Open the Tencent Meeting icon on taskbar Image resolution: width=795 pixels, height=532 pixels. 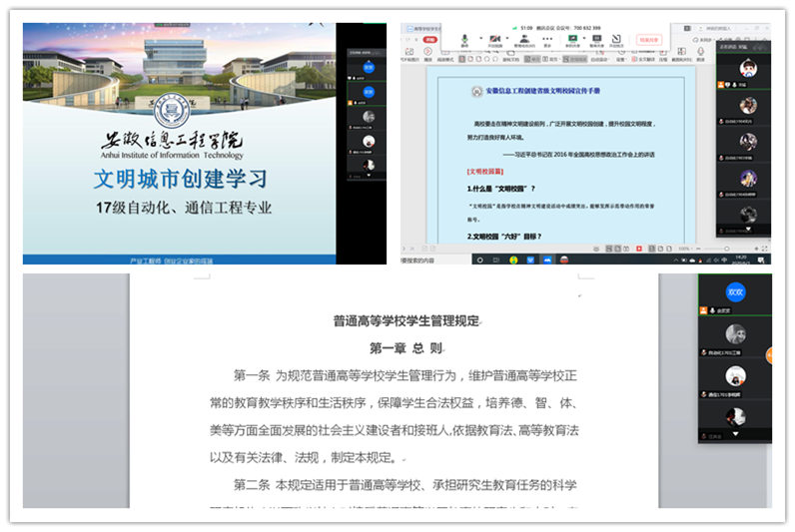[547, 260]
